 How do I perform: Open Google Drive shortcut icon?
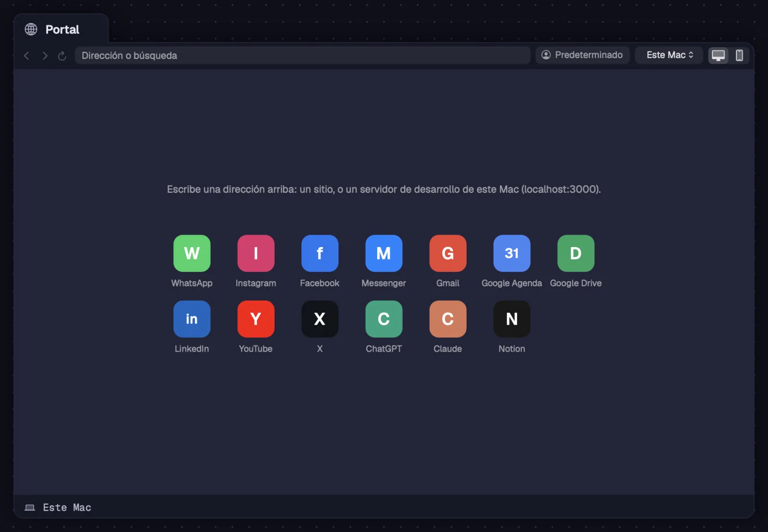[x=576, y=253]
